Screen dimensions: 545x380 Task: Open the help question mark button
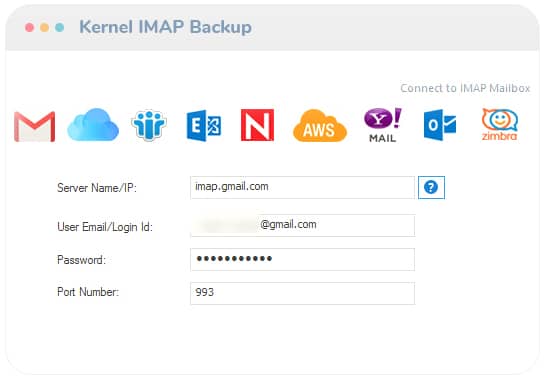click(431, 187)
